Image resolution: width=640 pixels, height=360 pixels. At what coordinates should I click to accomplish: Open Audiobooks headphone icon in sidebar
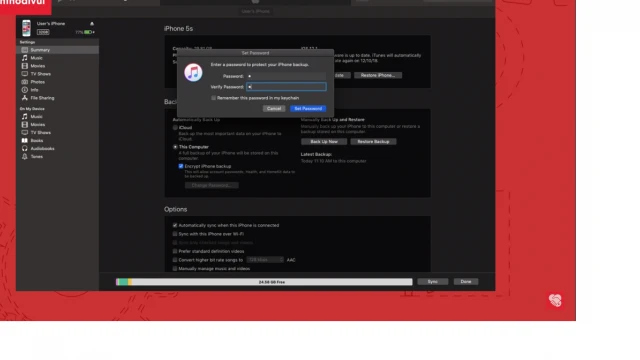[24, 148]
